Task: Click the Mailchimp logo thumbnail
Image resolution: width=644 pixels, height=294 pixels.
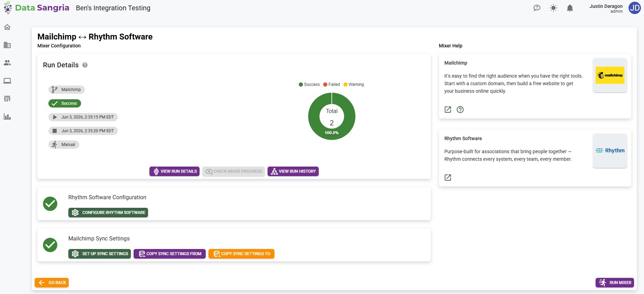Action: 610,75
